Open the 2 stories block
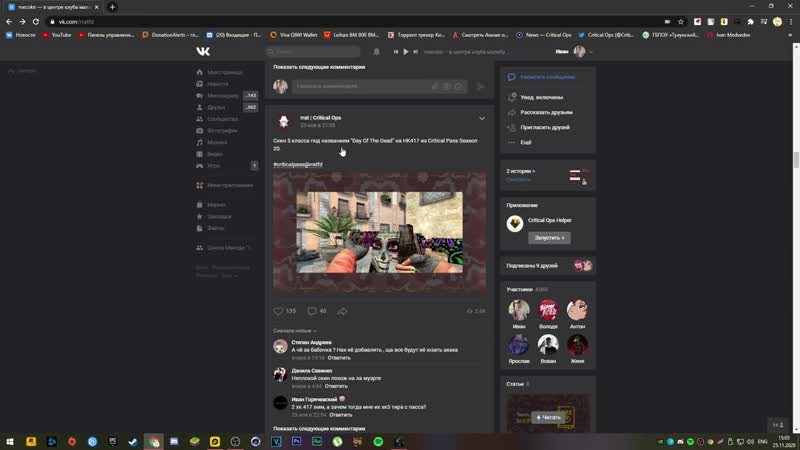 (x=548, y=175)
